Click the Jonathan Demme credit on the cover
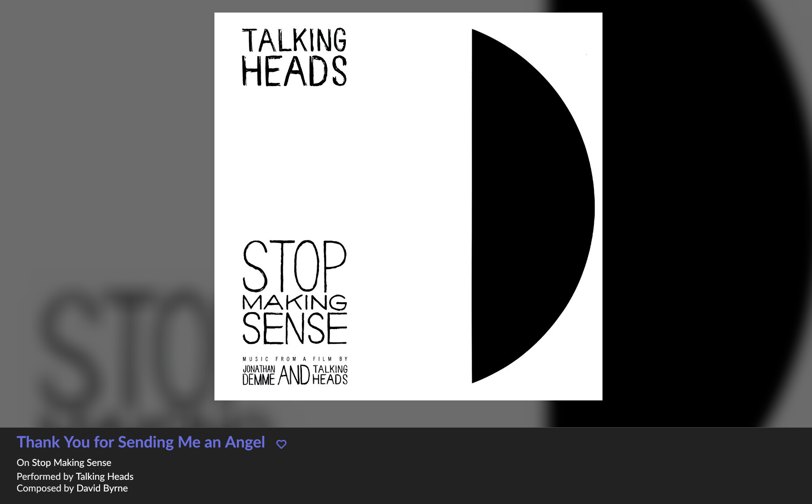Screen dimensions: 812x504 259,375
